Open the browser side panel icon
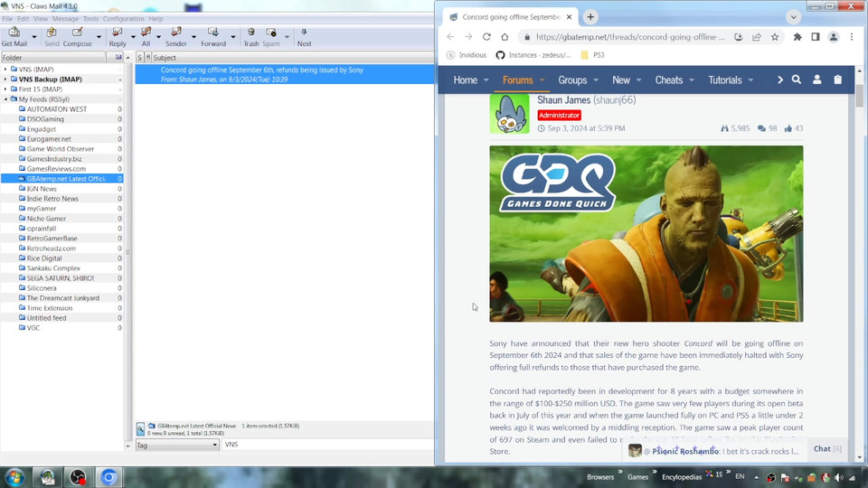Image resolution: width=868 pixels, height=488 pixels. click(x=816, y=37)
